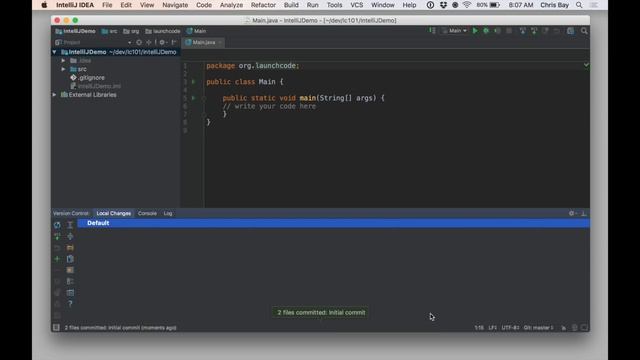The height and width of the screenshot is (360, 640).
Task: Click the VCS update project icon
Action: click(522, 31)
